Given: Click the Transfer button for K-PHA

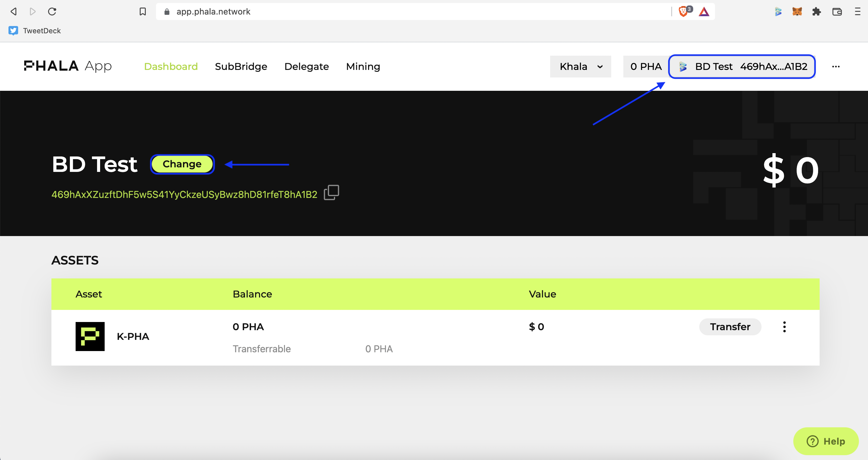Looking at the screenshot, I should [x=730, y=327].
